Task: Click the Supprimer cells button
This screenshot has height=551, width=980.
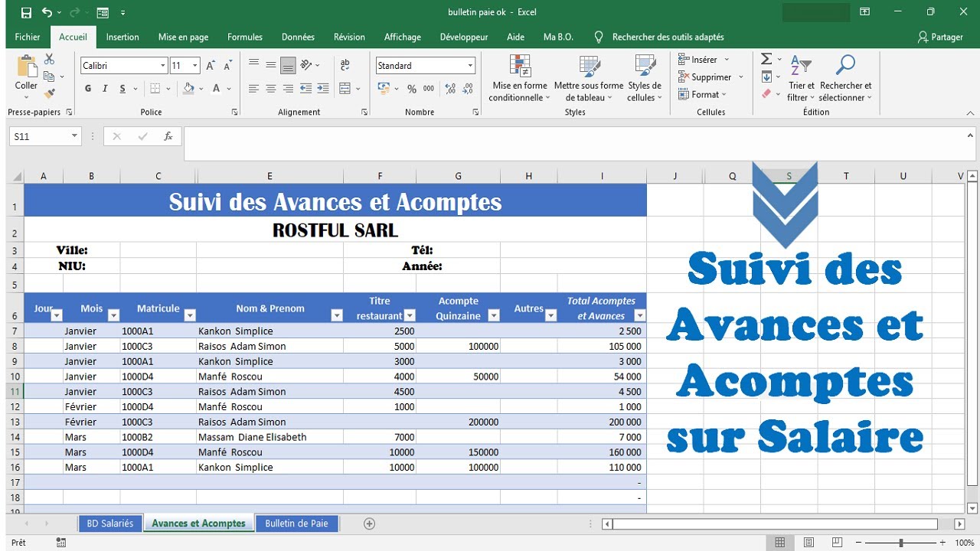Action: [x=711, y=77]
